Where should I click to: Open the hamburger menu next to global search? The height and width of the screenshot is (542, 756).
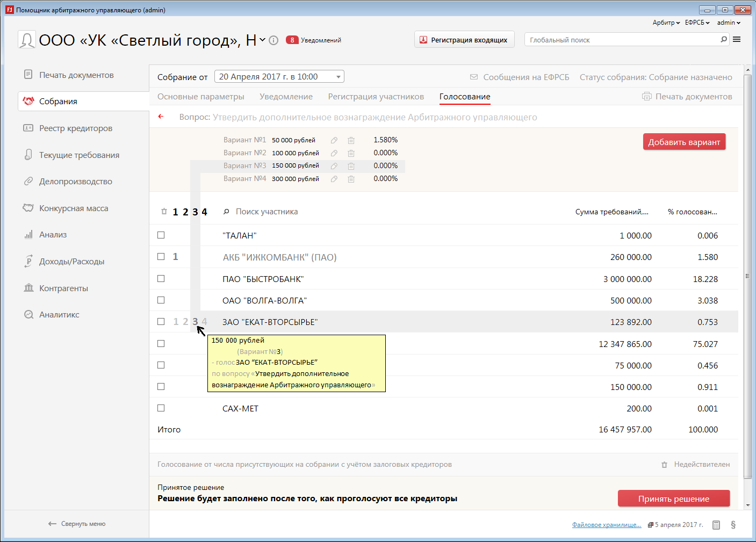pos(737,40)
